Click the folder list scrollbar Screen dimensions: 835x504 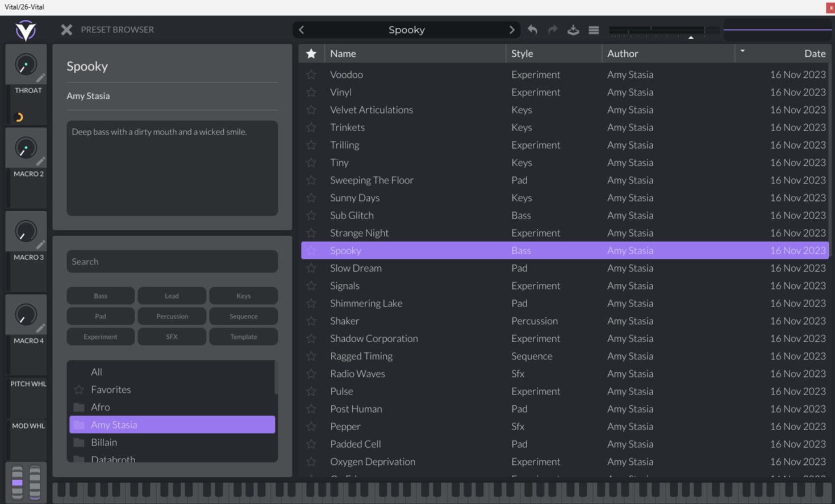[x=276, y=377]
